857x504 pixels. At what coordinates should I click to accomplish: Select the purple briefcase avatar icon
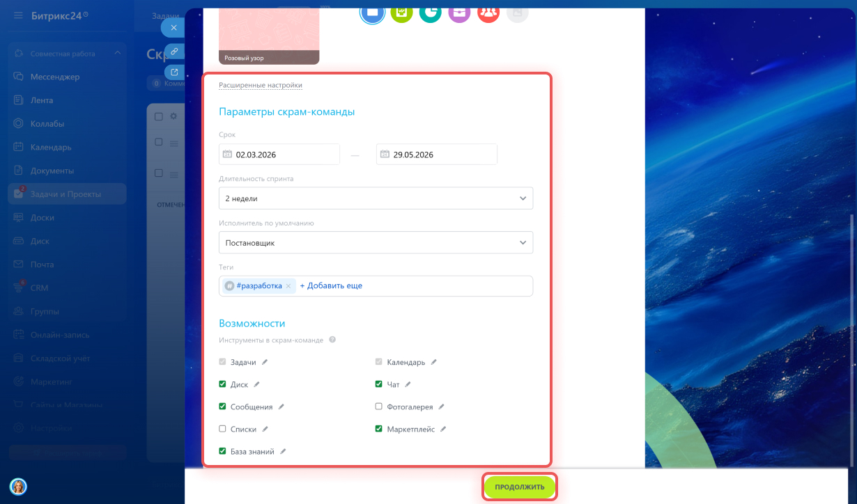pyautogui.click(x=459, y=13)
